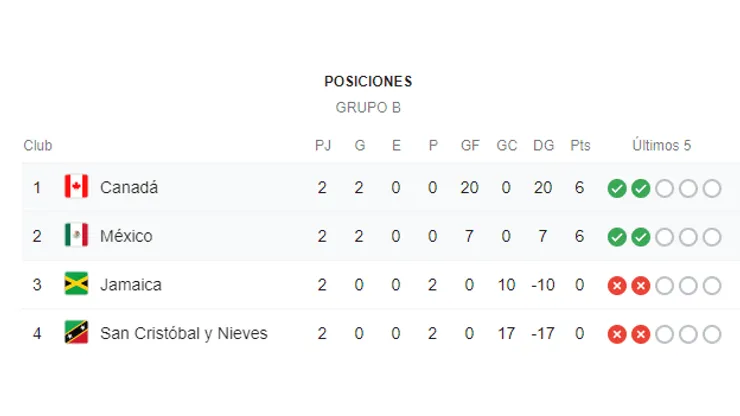Open the Canadá team link

click(x=129, y=187)
